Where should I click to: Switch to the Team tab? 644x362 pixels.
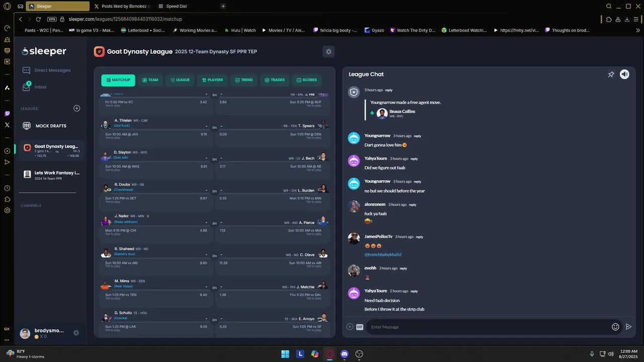pos(150,80)
